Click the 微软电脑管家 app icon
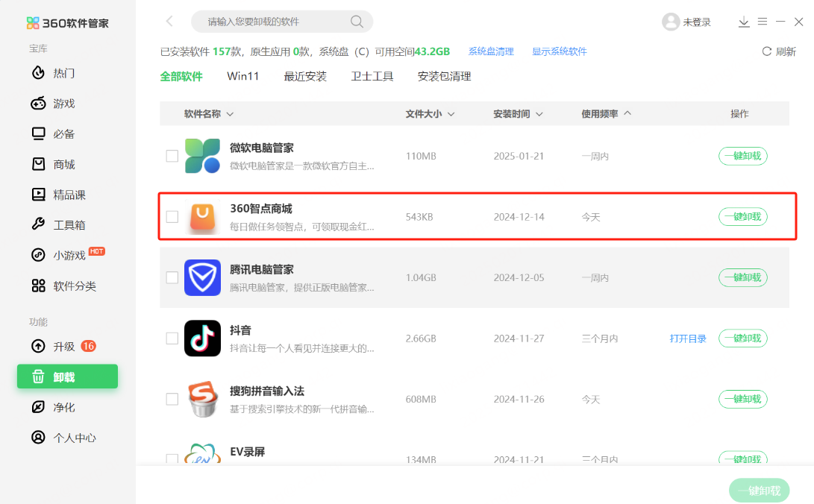 pos(202,156)
